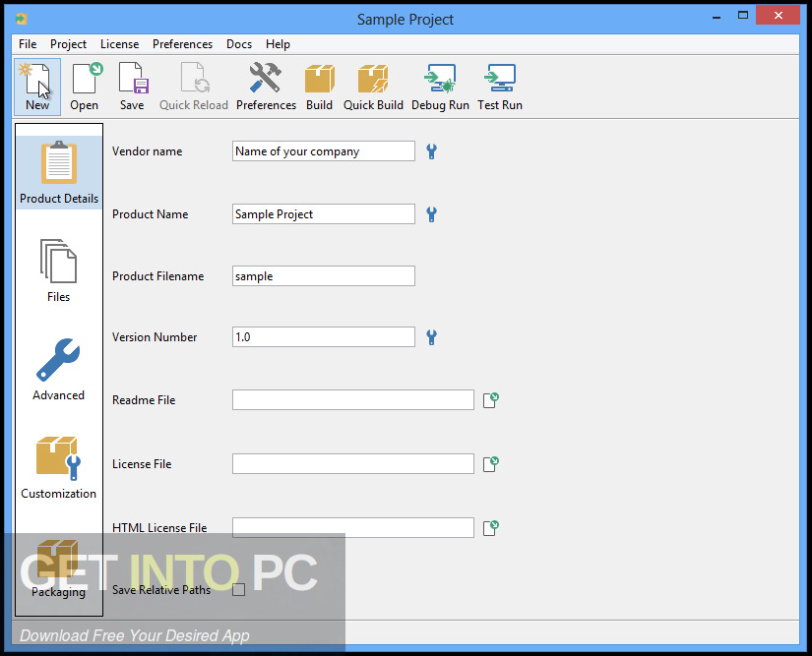Screen dimensions: 812x656
Task: Click the Readme File text field
Action: click(x=353, y=400)
